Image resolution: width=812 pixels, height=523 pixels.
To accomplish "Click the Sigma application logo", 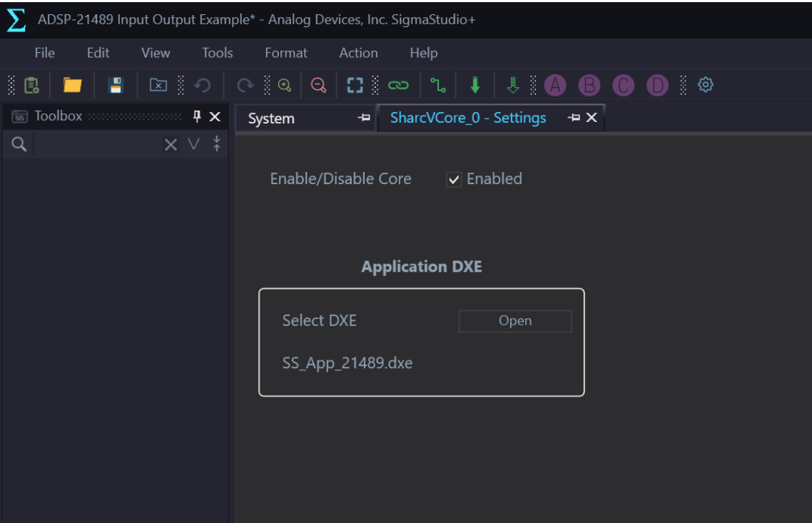I will click(x=16, y=20).
